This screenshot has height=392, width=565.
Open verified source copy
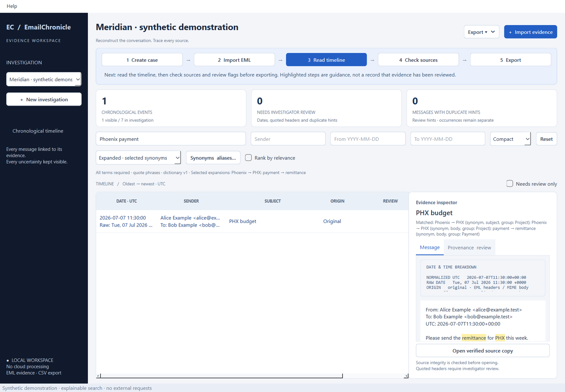(483, 350)
